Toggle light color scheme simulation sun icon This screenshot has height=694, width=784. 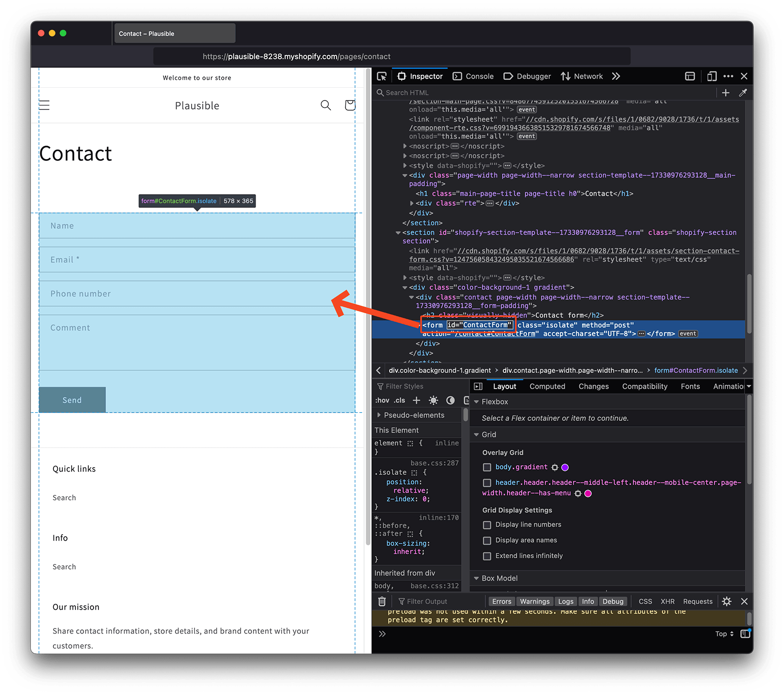[433, 400]
